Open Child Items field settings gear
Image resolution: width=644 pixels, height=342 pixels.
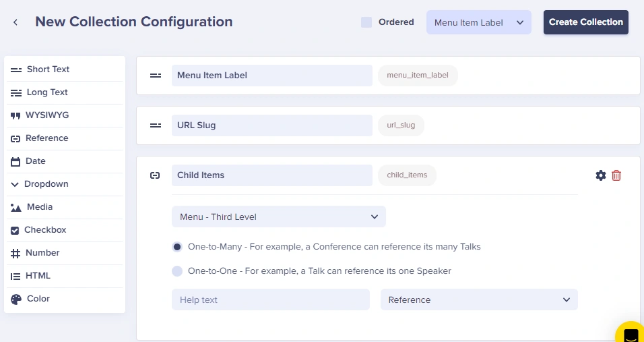pyautogui.click(x=601, y=175)
